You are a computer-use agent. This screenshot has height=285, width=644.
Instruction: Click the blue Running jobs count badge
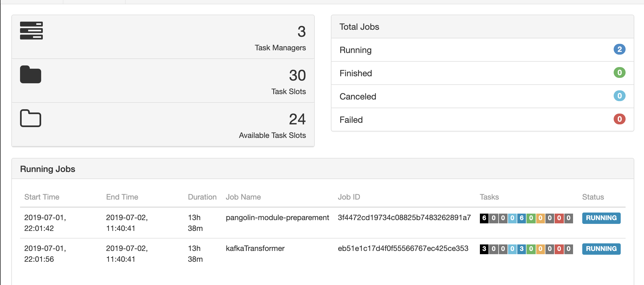pyautogui.click(x=619, y=49)
